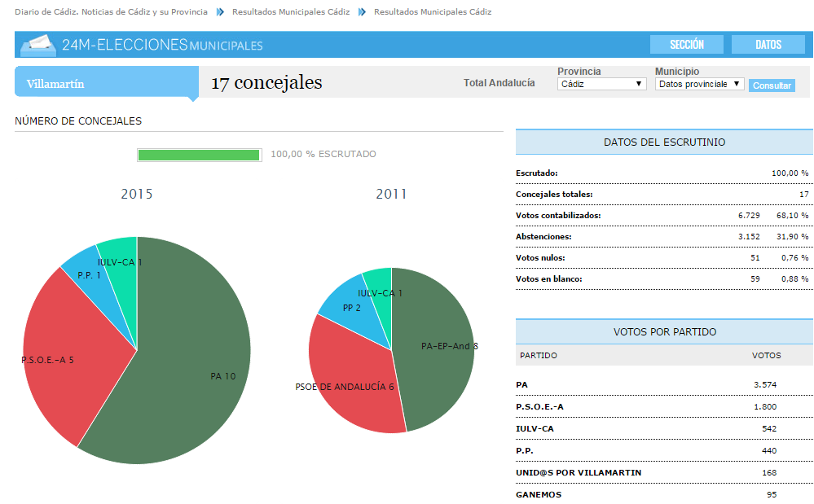The height and width of the screenshot is (504, 814).
Task: Click the Escrutado row label
Action: pos(537,173)
